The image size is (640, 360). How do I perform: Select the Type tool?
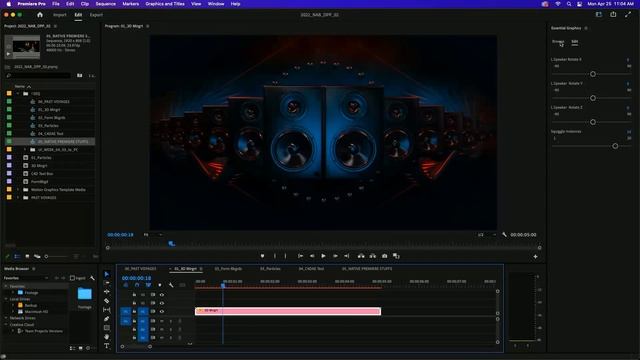click(107, 346)
